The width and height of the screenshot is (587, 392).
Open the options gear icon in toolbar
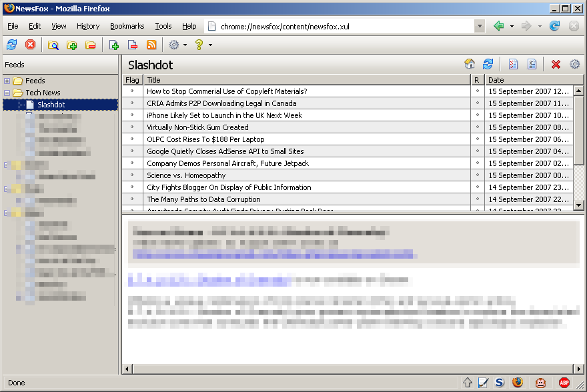tap(173, 45)
